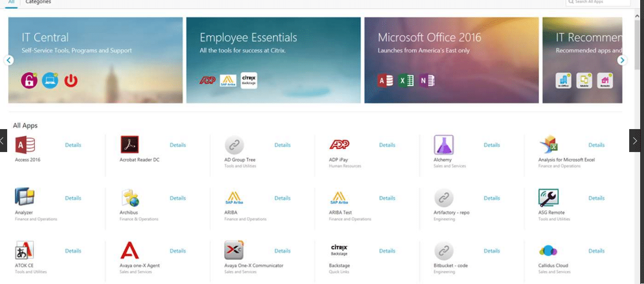Click the Excel icon in Microsoft Office banner
Viewport: 644px width, 284px height.
click(406, 80)
